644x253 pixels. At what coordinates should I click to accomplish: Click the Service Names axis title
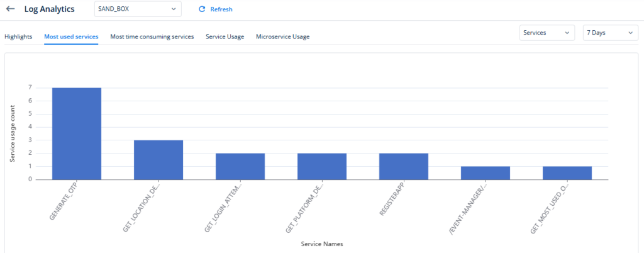coord(322,244)
